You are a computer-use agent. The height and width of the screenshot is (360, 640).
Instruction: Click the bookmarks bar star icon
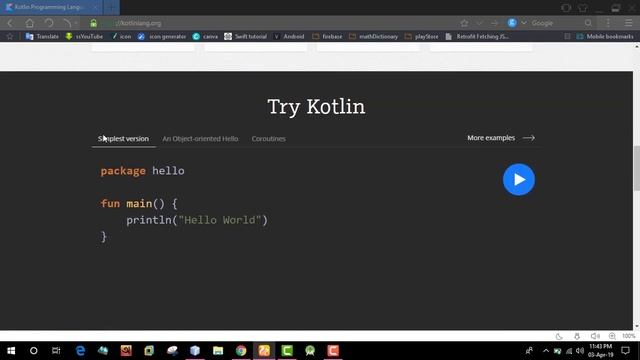click(10, 36)
